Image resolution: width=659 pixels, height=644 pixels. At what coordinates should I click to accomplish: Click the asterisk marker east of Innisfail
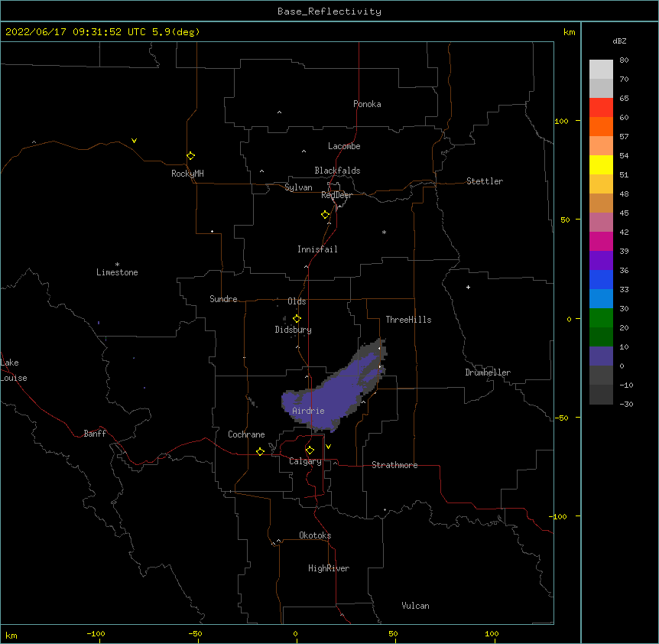click(x=384, y=232)
